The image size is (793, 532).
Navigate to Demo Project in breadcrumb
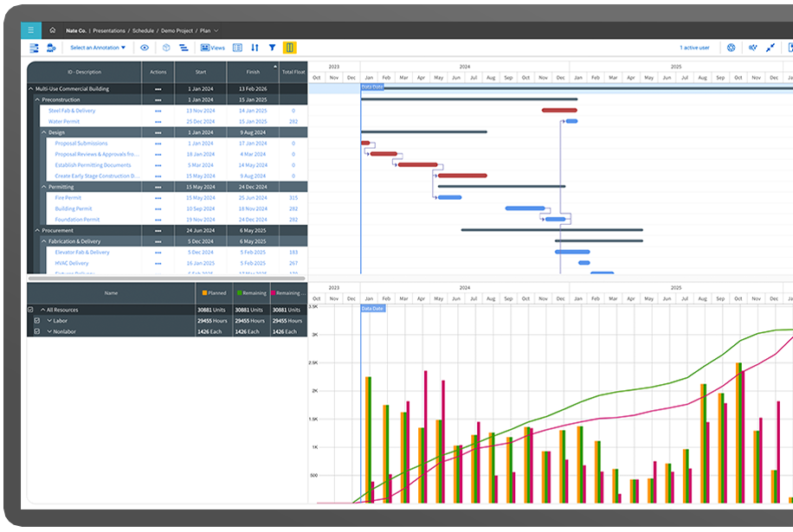pyautogui.click(x=177, y=31)
